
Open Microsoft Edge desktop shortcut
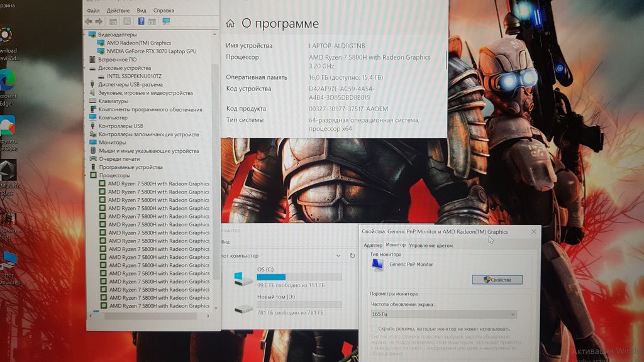[x=8, y=80]
